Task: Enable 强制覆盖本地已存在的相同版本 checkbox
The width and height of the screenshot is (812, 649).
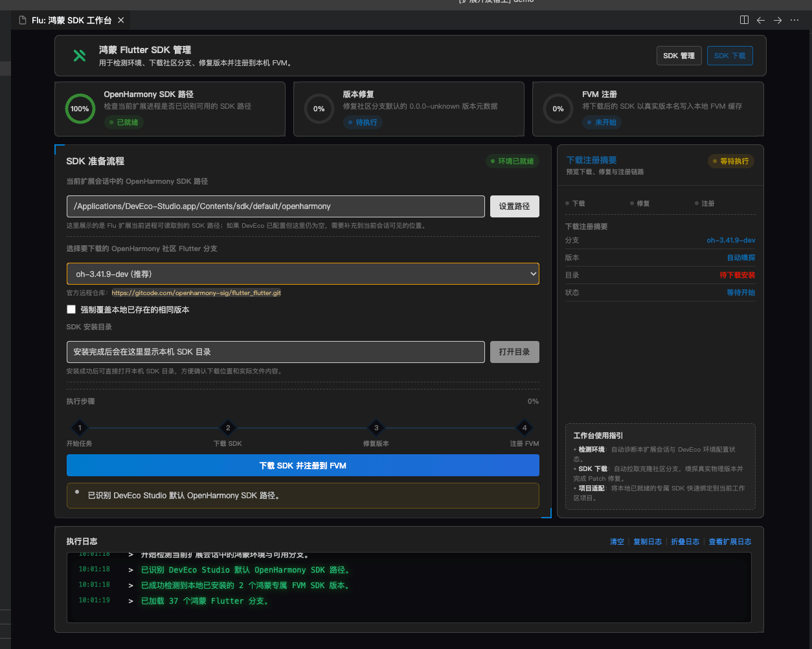Action: point(71,310)
